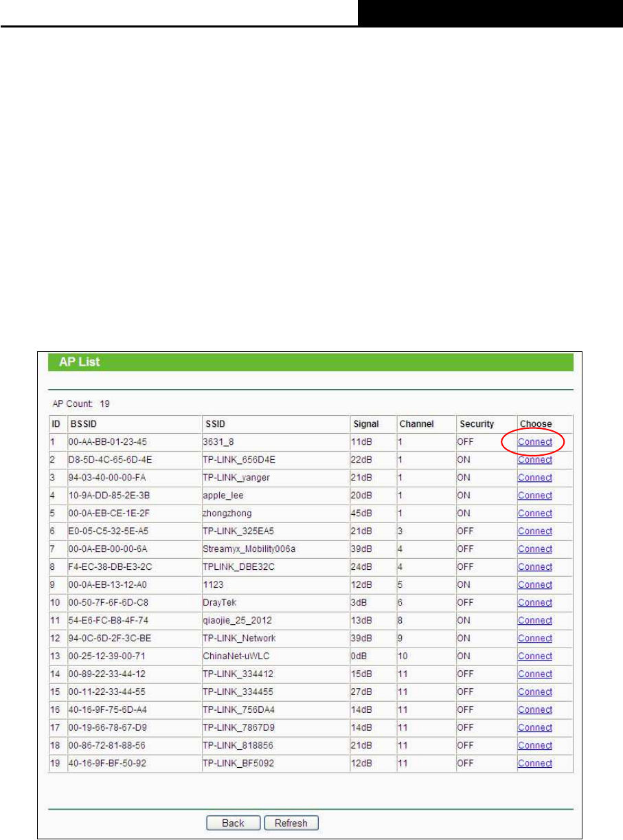Connect to DrayTek access point
The image size is (623, 840).
[x=535, y=603]
